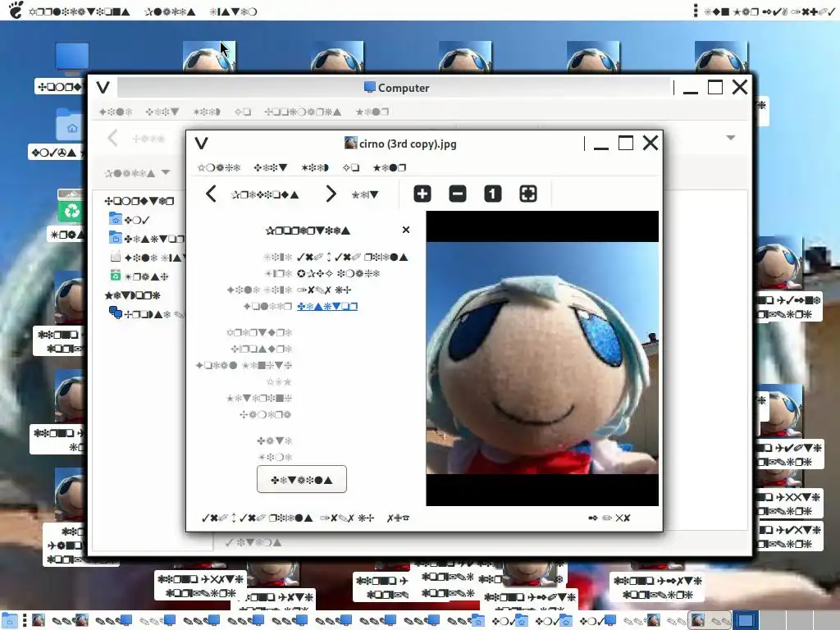The height and width of the screenshot is (630, 840).
Task: Open File menu in the Computer window
Action: coord(115,112)
